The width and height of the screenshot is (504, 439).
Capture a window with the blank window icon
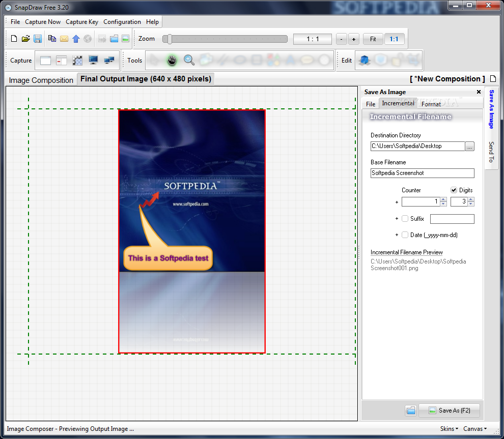45,61
